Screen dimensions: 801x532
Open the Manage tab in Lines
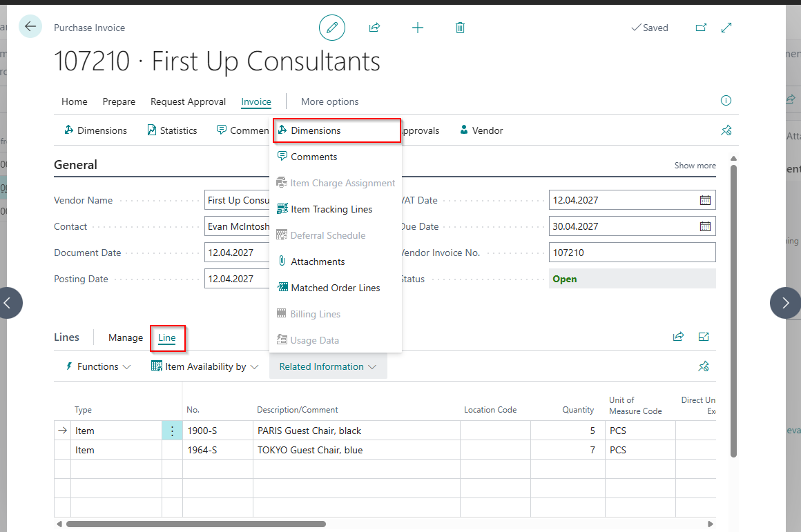tap(126, 337)
